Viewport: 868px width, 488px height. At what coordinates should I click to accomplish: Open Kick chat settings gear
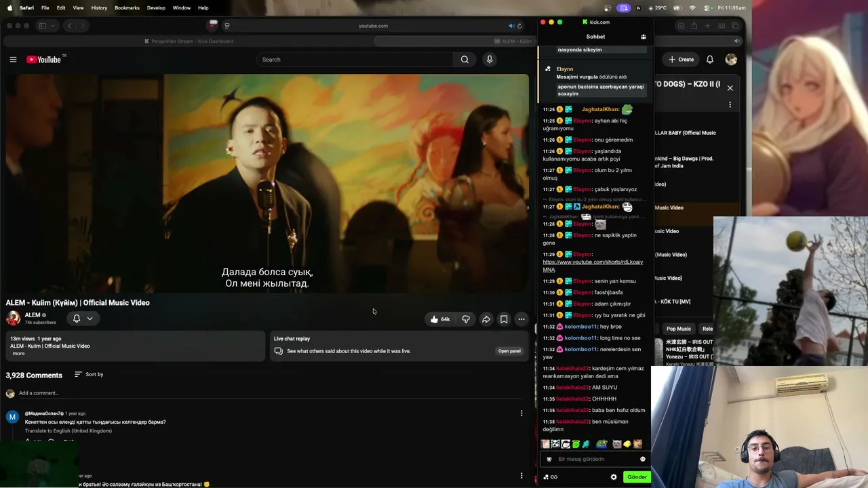pos(614,477)
